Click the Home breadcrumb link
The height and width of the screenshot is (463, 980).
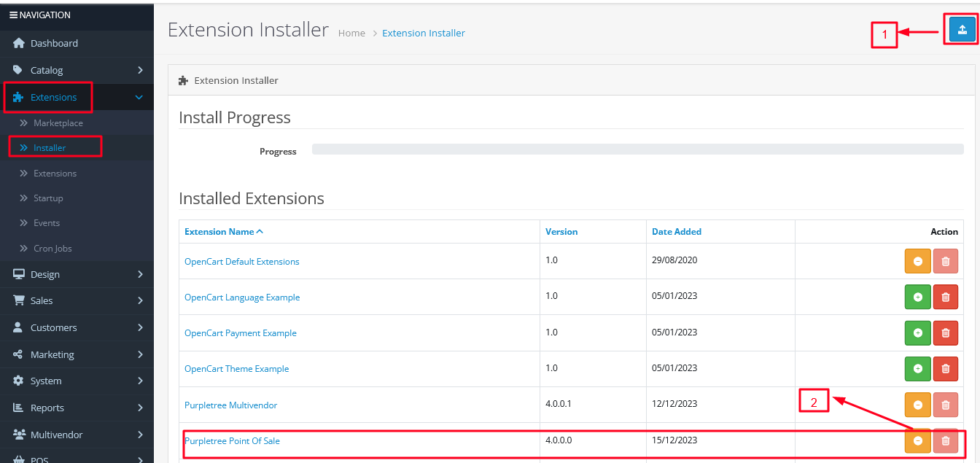pyautogui.click(x=351, y=33)
